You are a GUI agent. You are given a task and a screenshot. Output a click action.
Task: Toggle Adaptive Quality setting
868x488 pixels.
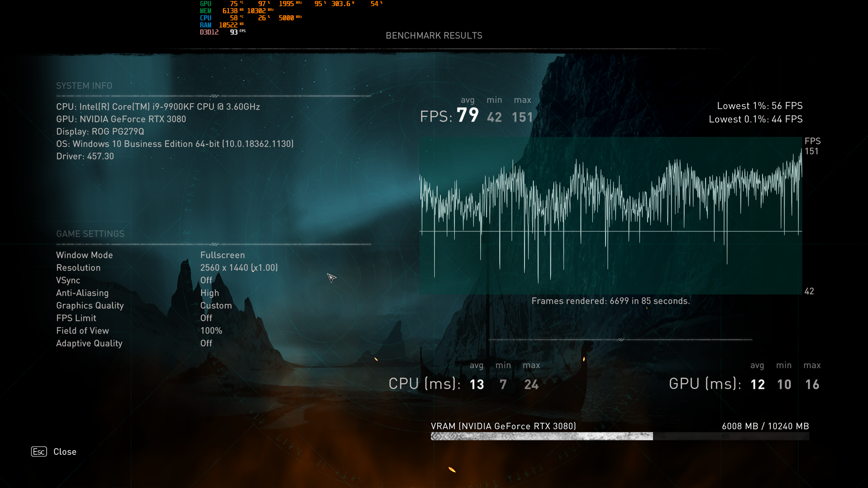[x=206, y=343]
